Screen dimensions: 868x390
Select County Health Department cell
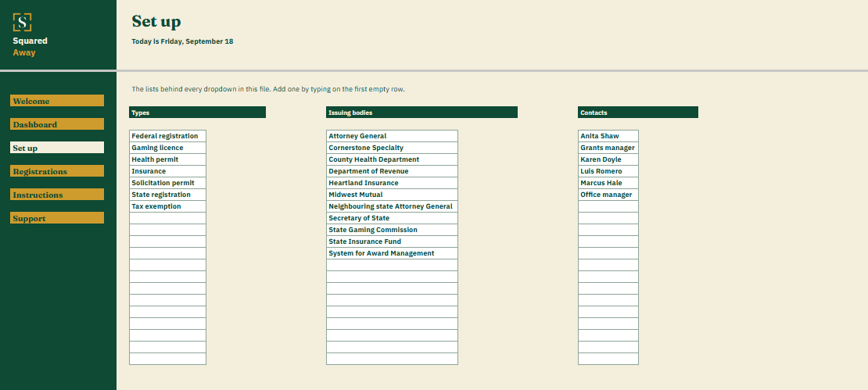coord(392,159)
